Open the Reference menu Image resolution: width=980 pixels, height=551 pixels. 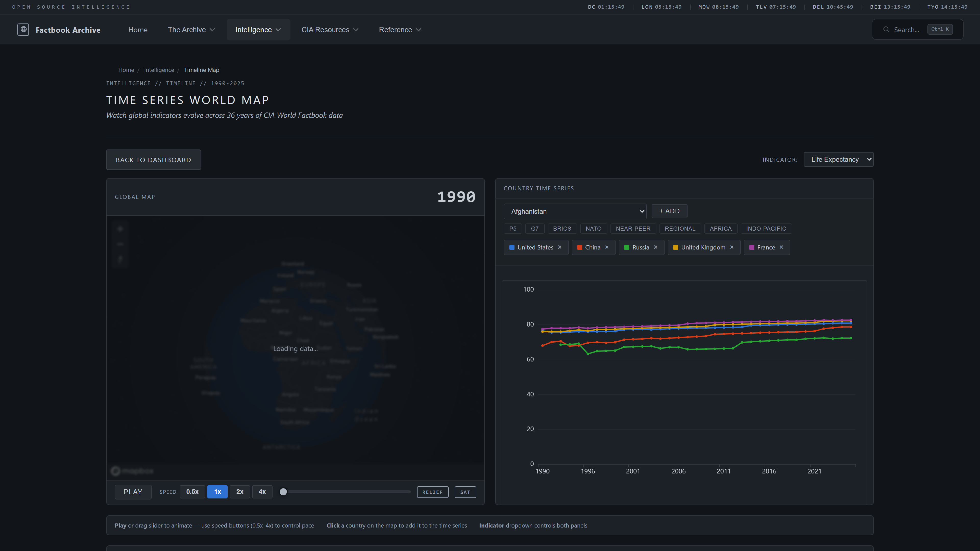pyautogui.click(x=399, y=29)
